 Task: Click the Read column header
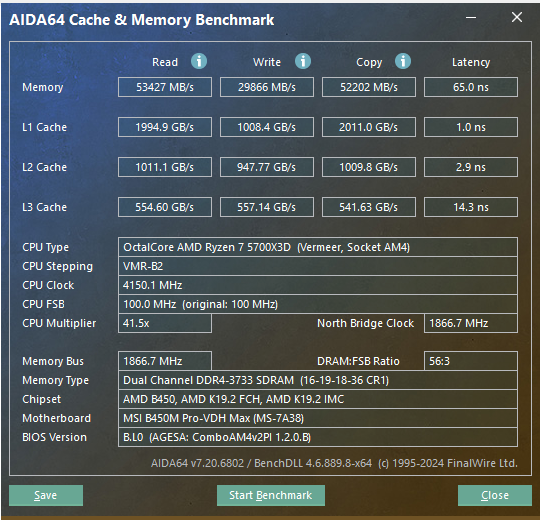coord(165,62)
